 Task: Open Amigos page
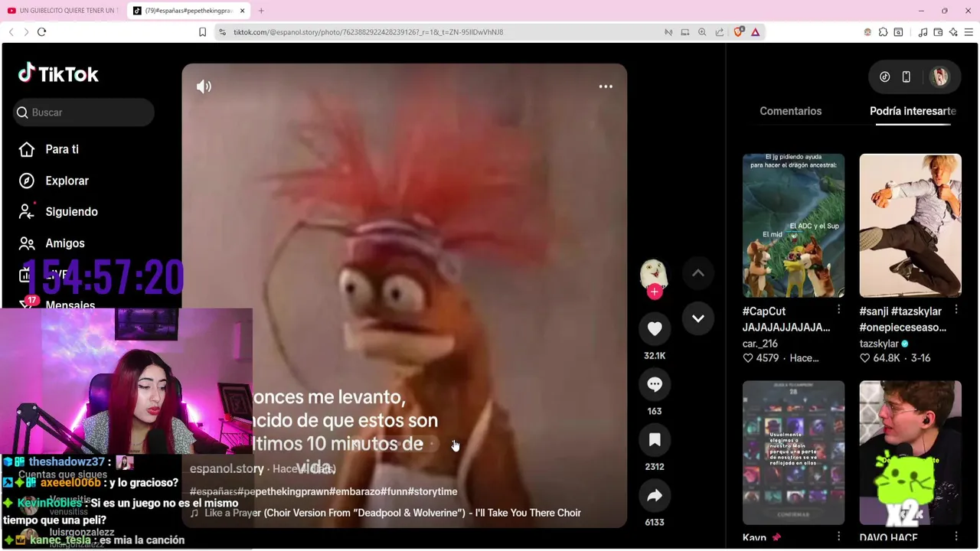(x=53, y=243)
